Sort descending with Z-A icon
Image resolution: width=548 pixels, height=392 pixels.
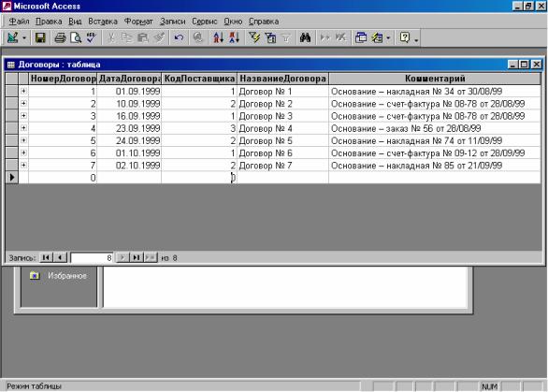click(x=234, y=37)
